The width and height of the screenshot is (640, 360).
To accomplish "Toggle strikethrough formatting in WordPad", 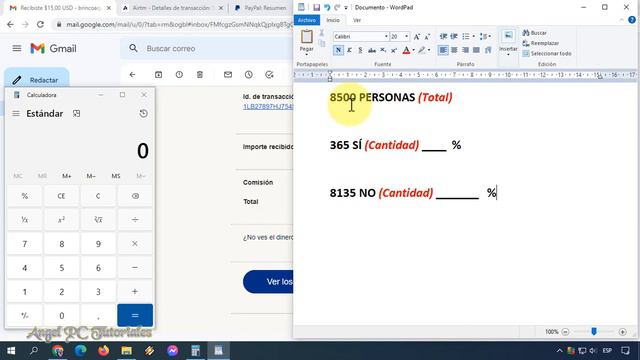I will click(371, 50).
